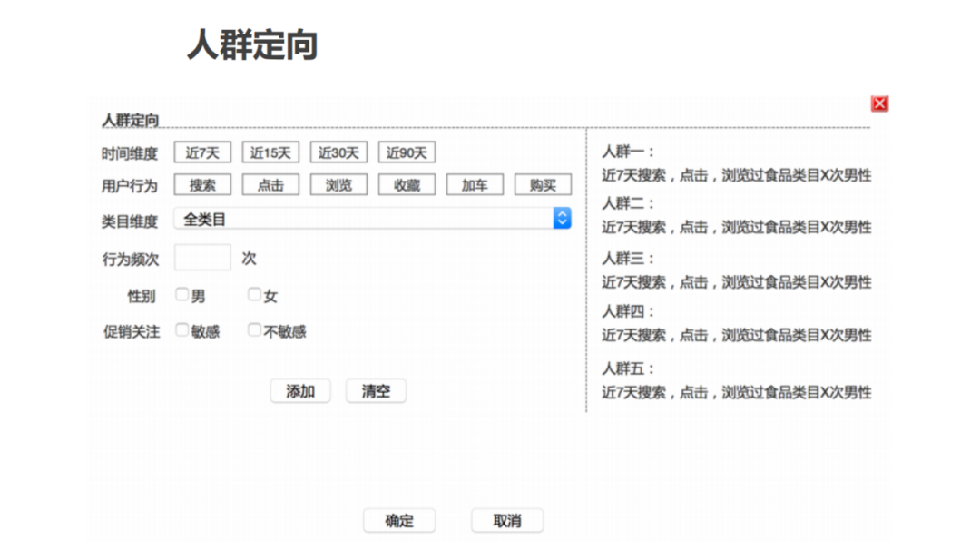980x550 pixels.
Task: Cancel the dialog with 取消 button
Action: tap(506, 520)
